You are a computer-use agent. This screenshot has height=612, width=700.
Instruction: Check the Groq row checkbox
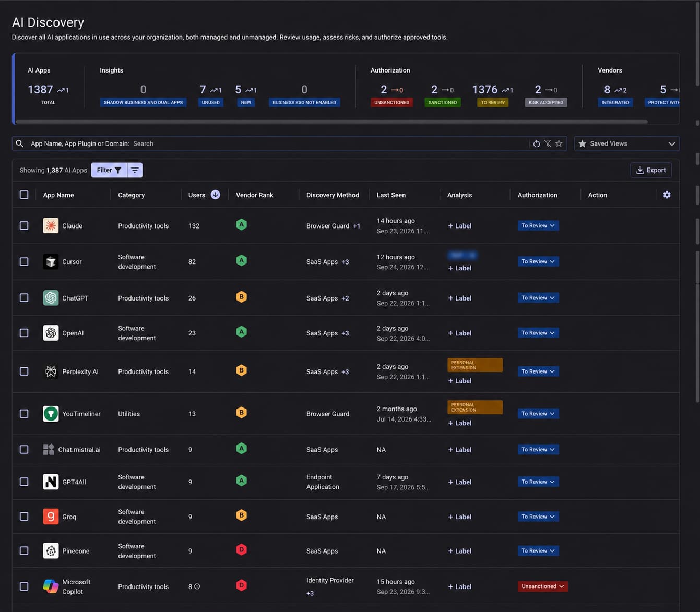tap(24, 517)
